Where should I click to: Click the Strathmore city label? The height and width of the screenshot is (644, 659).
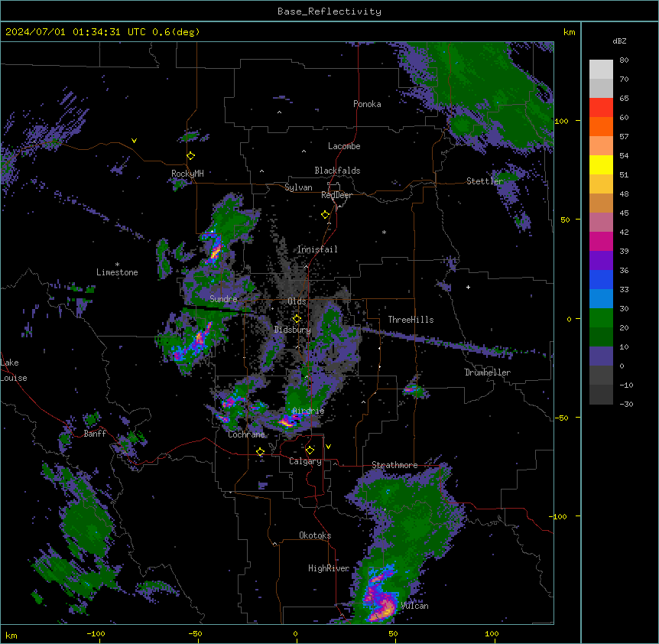click(x=394, y=465)
